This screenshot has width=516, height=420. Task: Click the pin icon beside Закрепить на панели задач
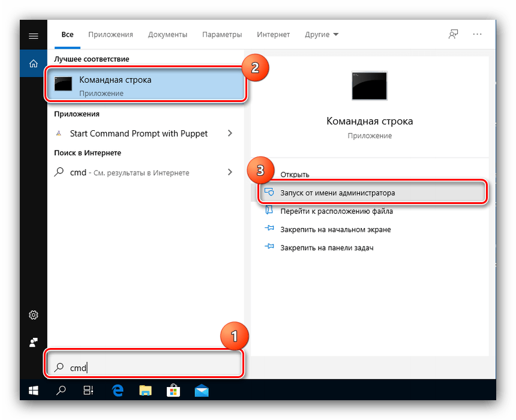click(x=269, y=246)
